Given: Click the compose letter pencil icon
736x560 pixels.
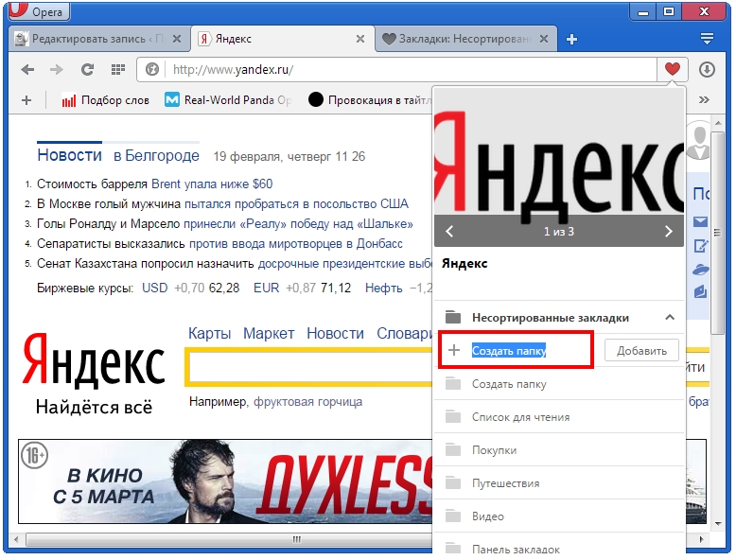Looking at the screenshot, I should tap(700, 246).
